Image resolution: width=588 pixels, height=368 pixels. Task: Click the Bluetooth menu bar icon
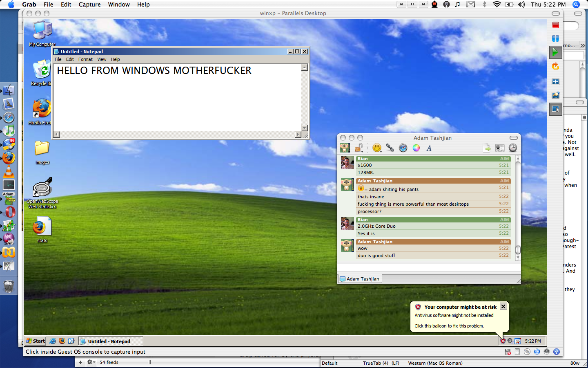tap(485, 4)
